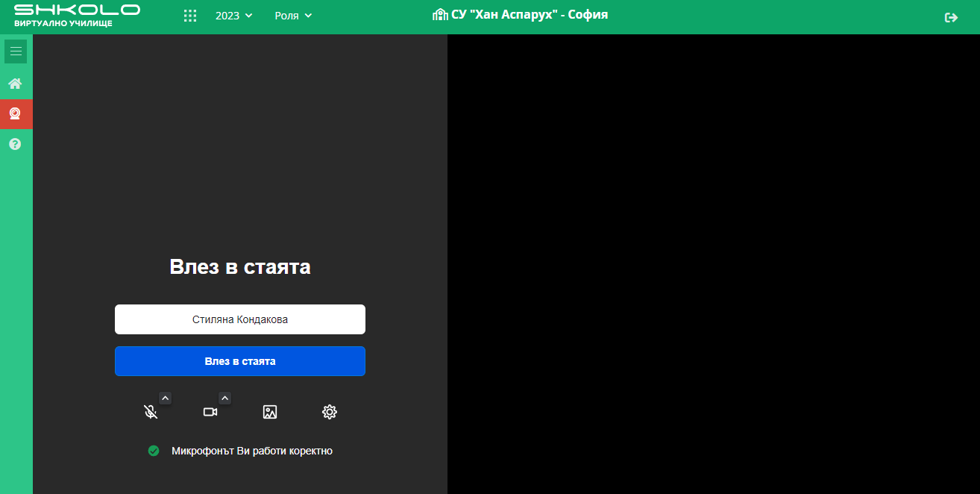
Task: Open the apps grid menu
Action: pyautogui.click(x=190, y=16)
